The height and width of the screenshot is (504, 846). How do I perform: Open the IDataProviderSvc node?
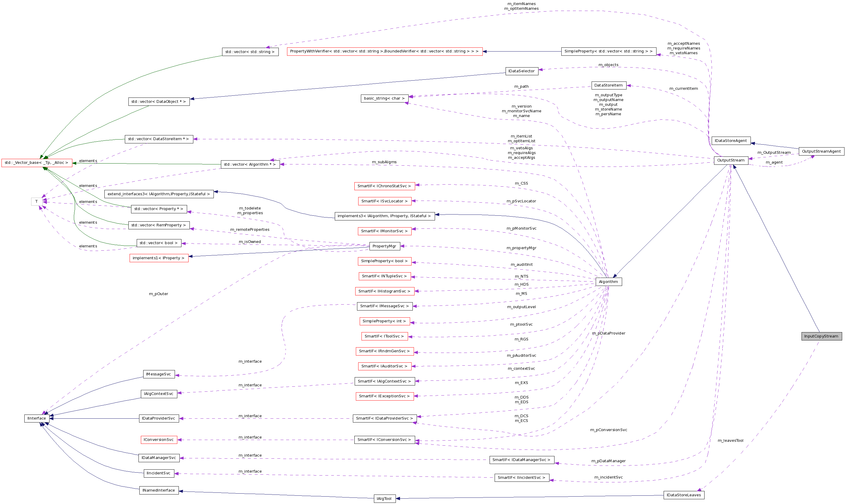click(159, 418)
